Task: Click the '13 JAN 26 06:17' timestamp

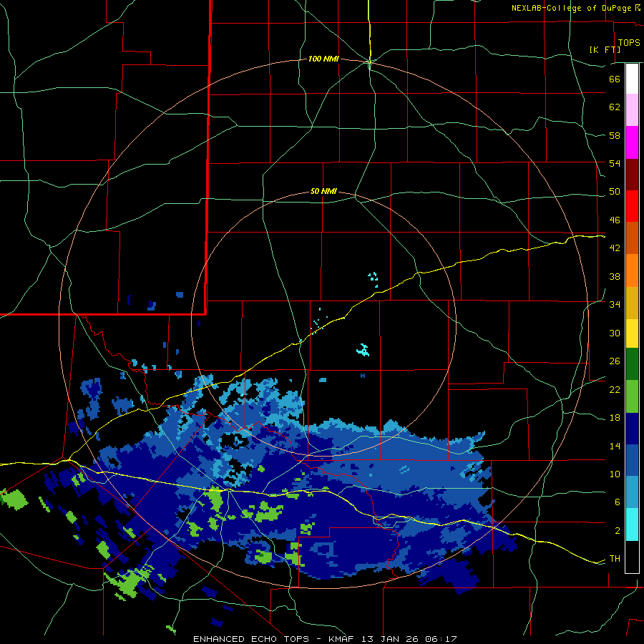Action: click(x=409, y=639)
